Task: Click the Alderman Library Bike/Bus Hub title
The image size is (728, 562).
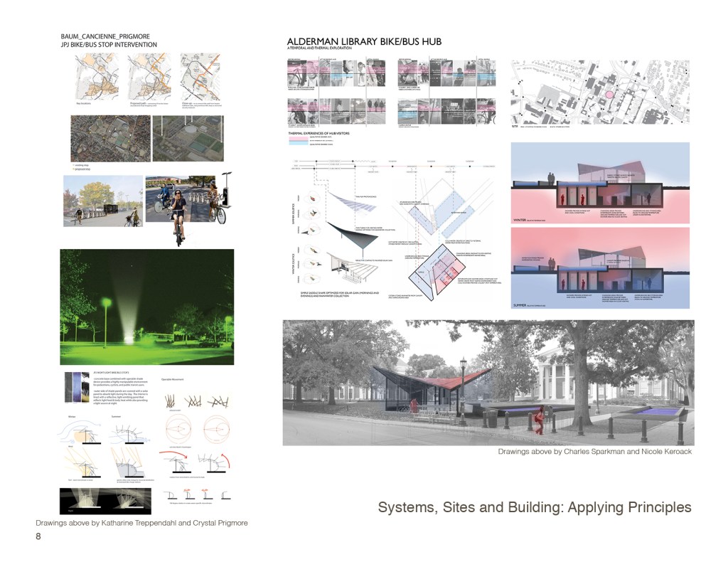Action: (363, 42)
